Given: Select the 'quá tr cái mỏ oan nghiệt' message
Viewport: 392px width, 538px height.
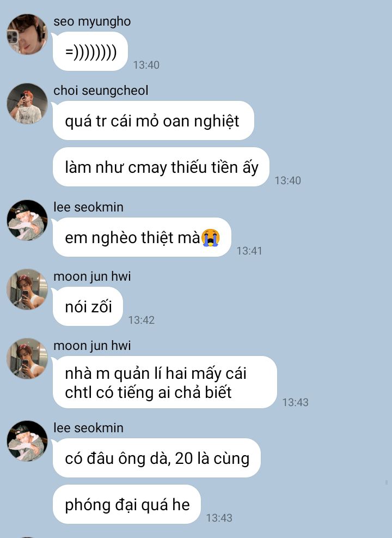Looking at the screenshot, I should pyautogui.click(x=153, y=120).
